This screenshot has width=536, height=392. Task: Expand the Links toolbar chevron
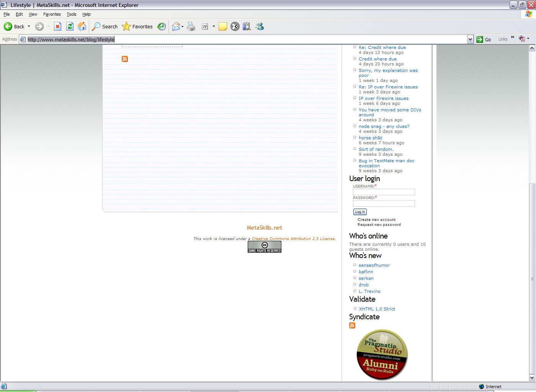(x=512, y=37)
